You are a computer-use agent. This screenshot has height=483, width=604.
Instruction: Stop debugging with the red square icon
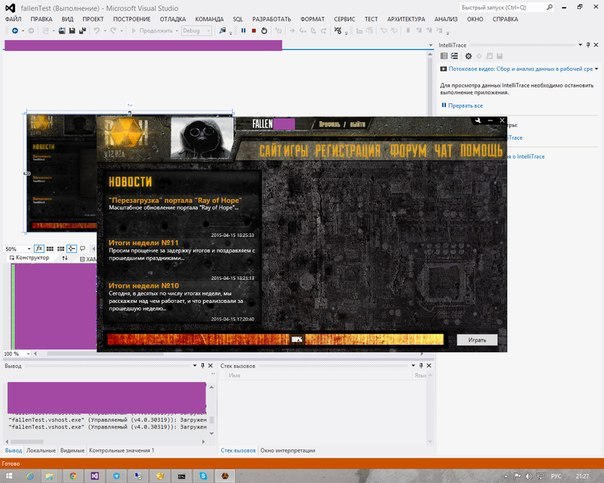pyautogui.click(x=254, y=31)
